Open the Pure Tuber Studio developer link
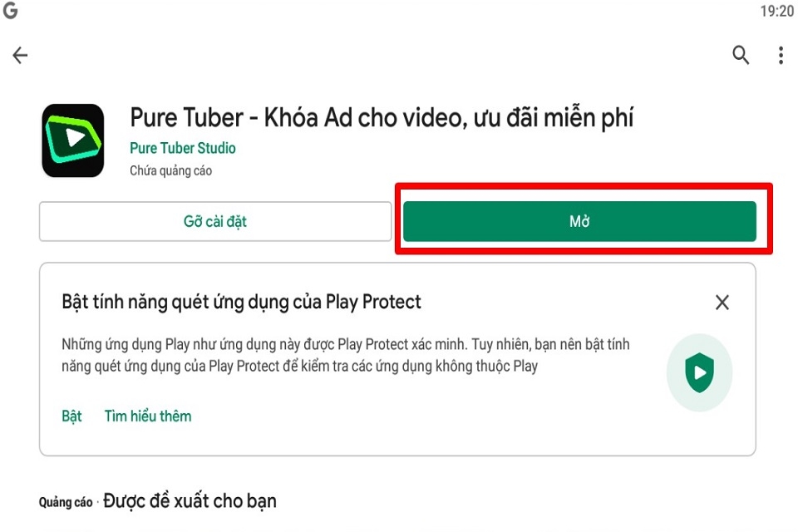798x532 pixels. click(183, 148)
